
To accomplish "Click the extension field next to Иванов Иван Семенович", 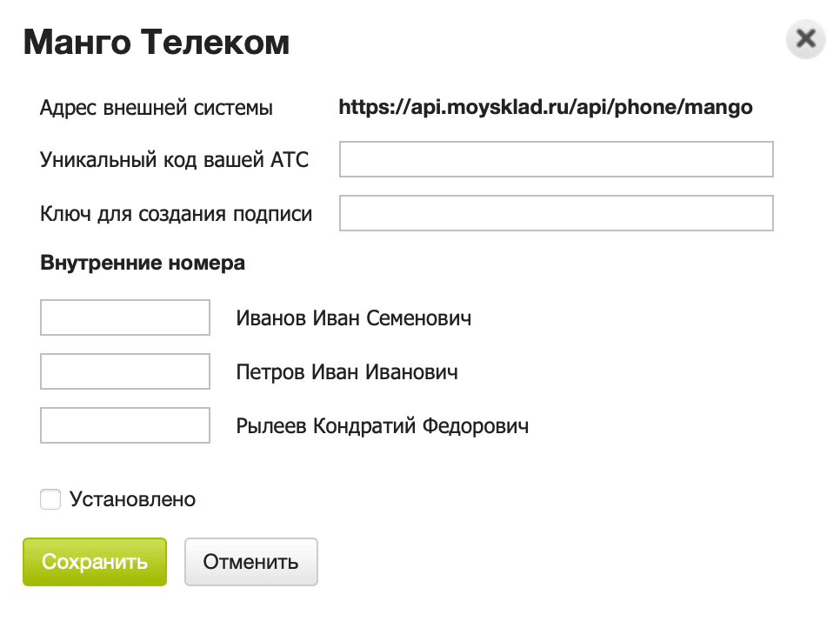I will (124, 317).
